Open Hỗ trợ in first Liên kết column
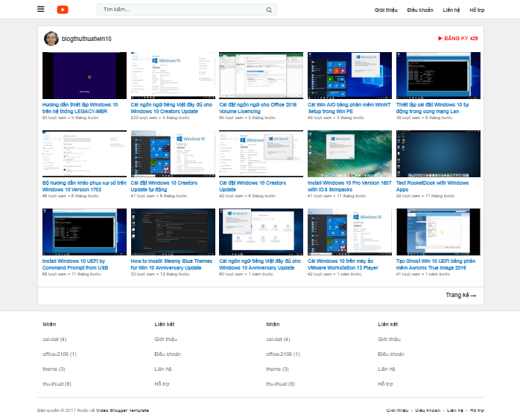This screenshot has width=520, height=420. 162,384
